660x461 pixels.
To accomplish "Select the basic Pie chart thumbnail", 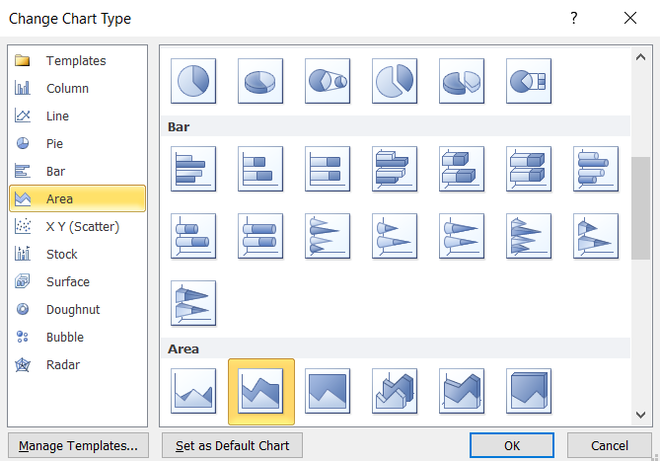I will [193, 81].
